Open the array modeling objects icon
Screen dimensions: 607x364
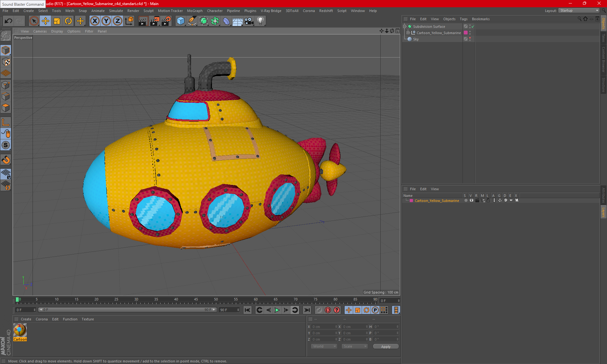215,21
